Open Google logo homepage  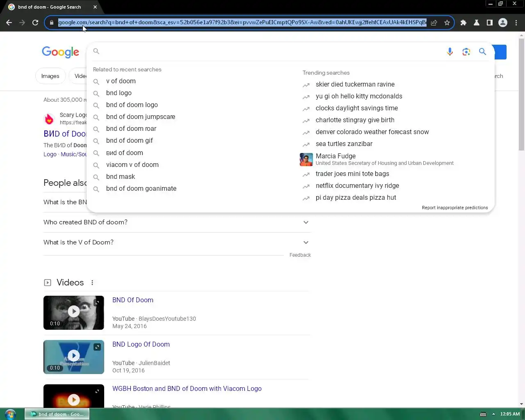(60, 52)
